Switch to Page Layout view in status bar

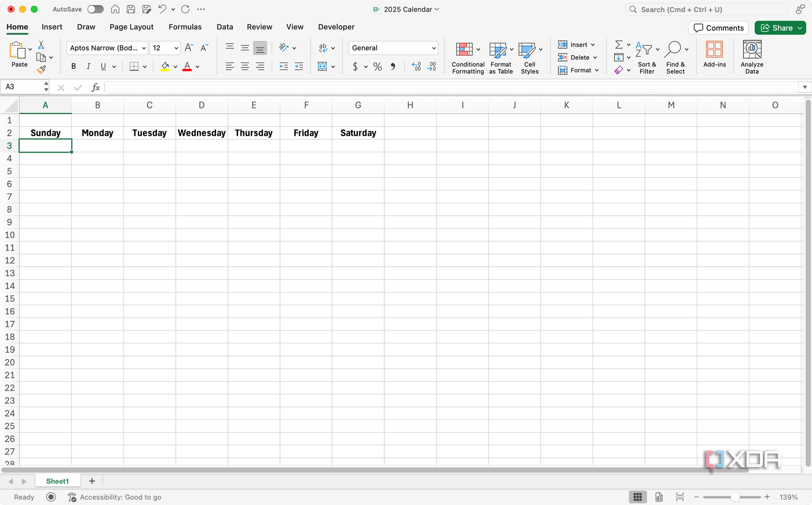659,497
